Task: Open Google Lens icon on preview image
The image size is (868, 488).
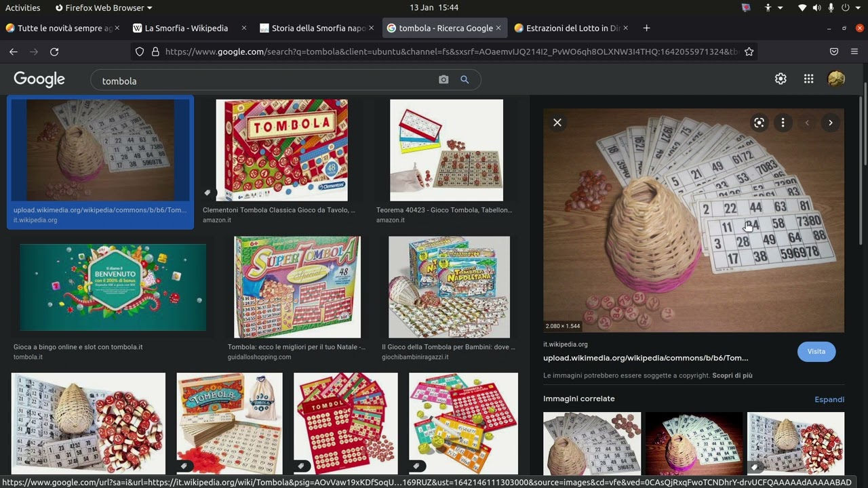Action: pos(759,123)
